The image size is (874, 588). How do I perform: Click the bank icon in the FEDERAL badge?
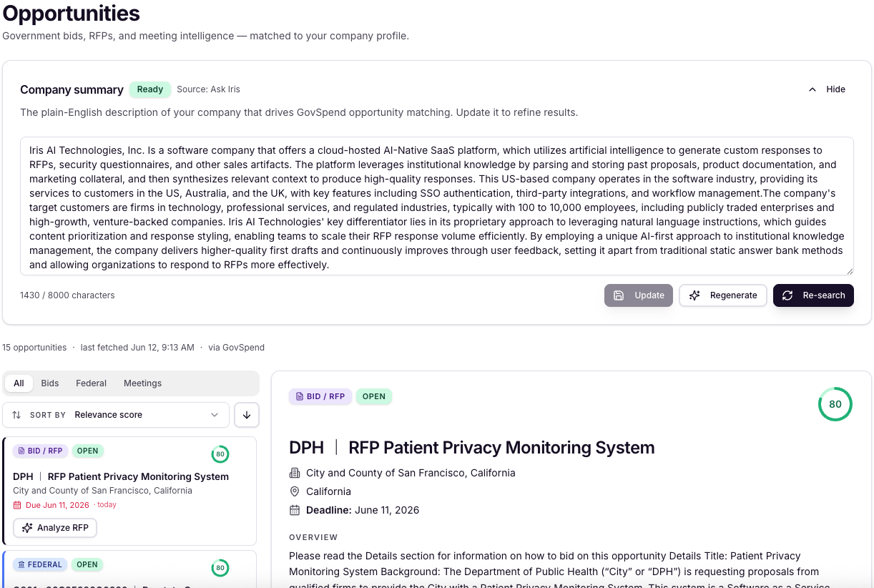21,564
